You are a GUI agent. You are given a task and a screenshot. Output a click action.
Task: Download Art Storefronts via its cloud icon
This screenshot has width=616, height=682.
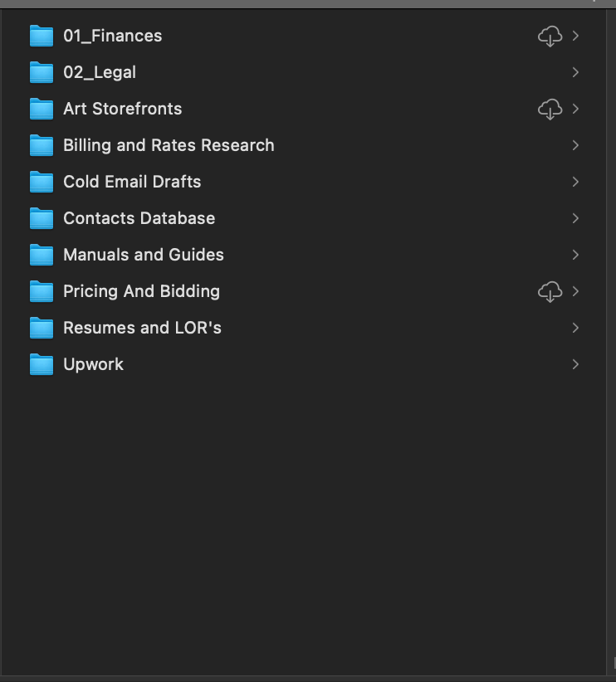[550, 110]
